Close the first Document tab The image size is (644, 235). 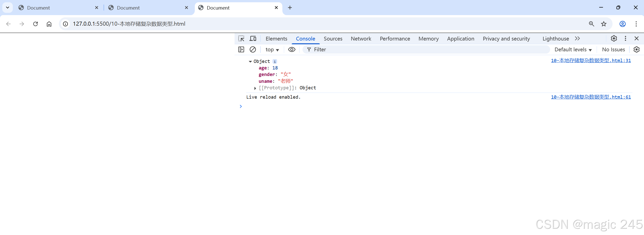click(97, 8)
